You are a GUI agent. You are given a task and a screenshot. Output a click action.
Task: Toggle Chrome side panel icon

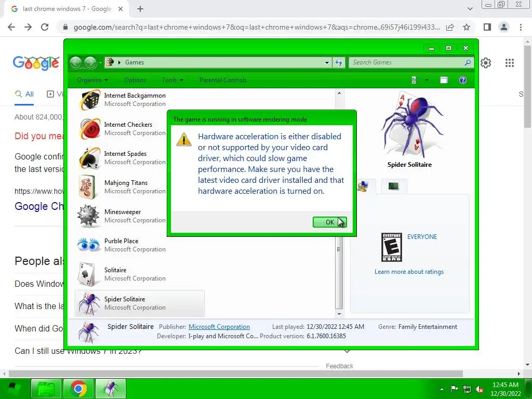click(487, 27)
